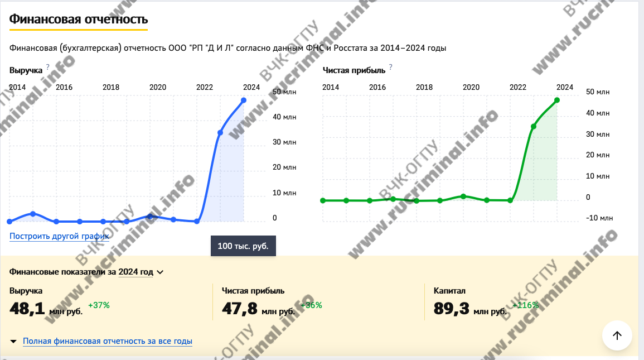Select the 2023 data point on net profit chart
This screenshot has height=360, width=644.
[x=534, y=127]
